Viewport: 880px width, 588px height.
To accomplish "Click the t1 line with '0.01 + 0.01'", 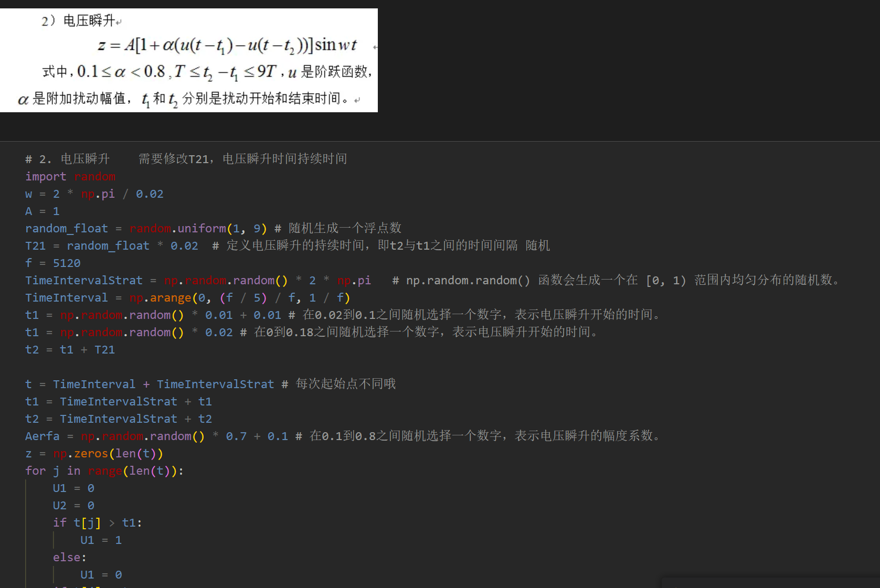I will [153, 315].
